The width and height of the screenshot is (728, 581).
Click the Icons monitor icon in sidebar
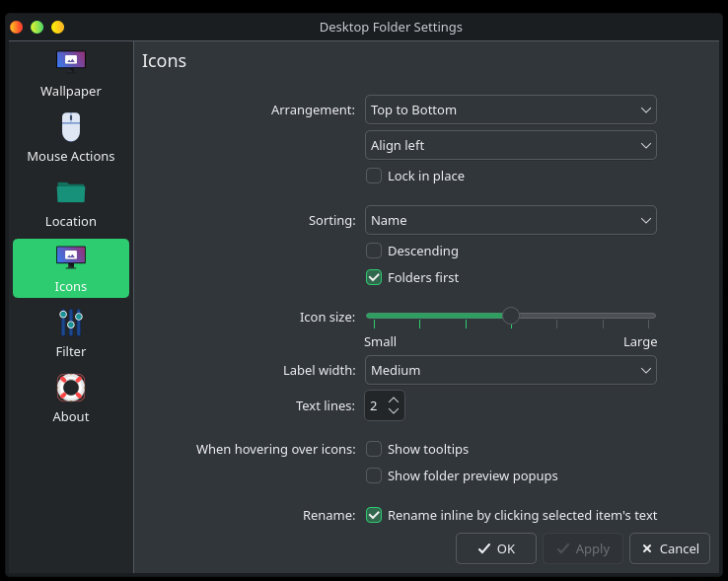click(x=71, y=256)
